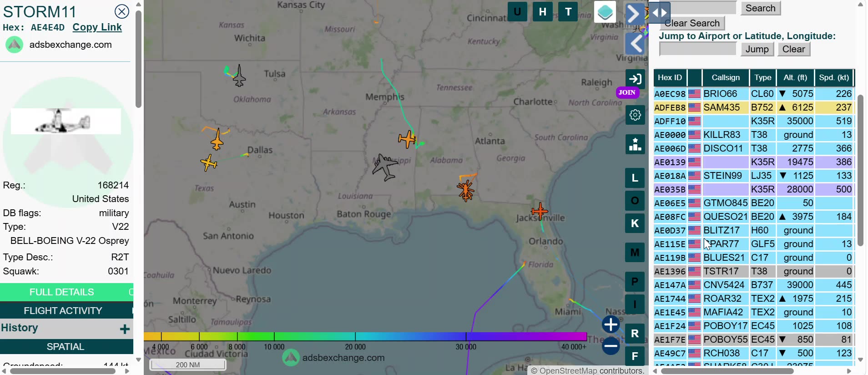This screenshot has height=375, width=868.
Task: Toggle the H map button
Action: point(543,12)
